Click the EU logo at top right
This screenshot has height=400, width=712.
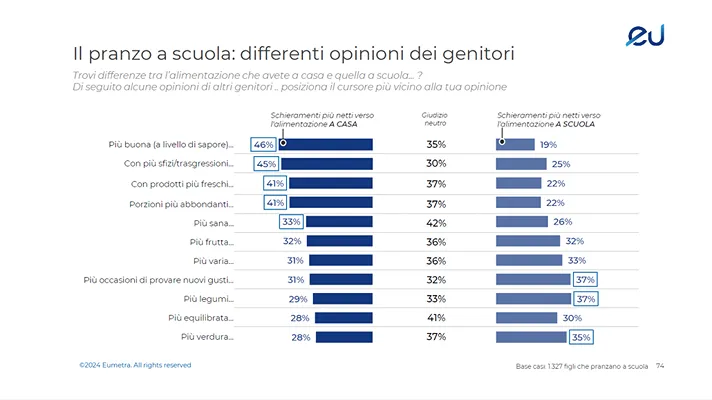(645, 36)
